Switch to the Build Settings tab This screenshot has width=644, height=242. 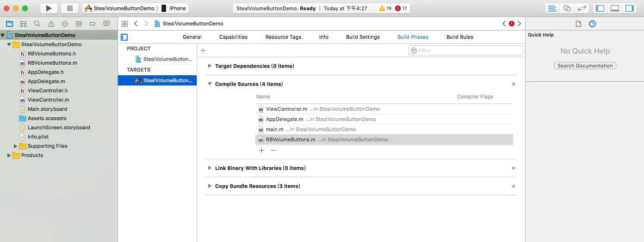363,37
